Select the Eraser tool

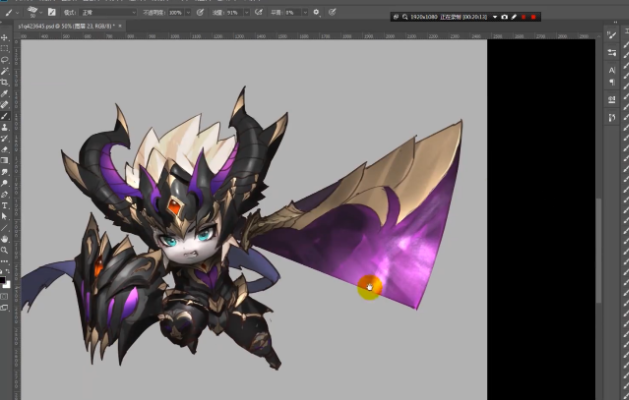pyautogui.click(x=4, y=149)
